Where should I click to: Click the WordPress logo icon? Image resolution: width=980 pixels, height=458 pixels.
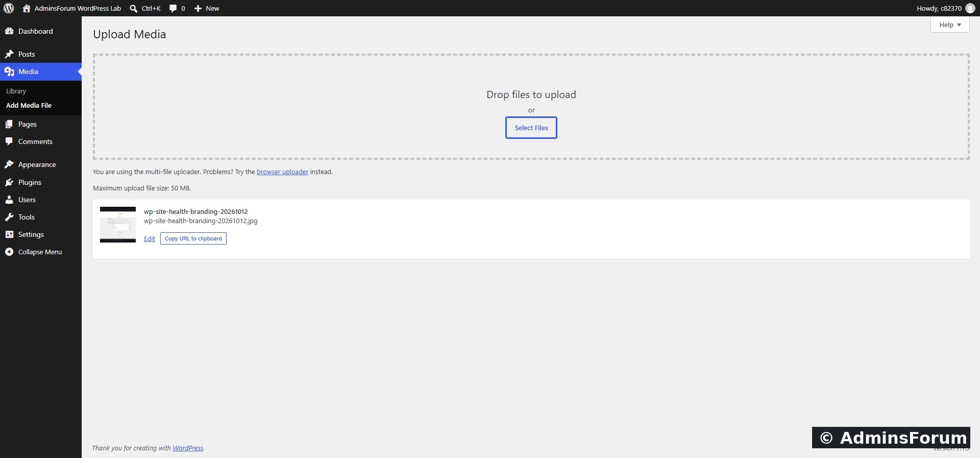coord(9,8)
